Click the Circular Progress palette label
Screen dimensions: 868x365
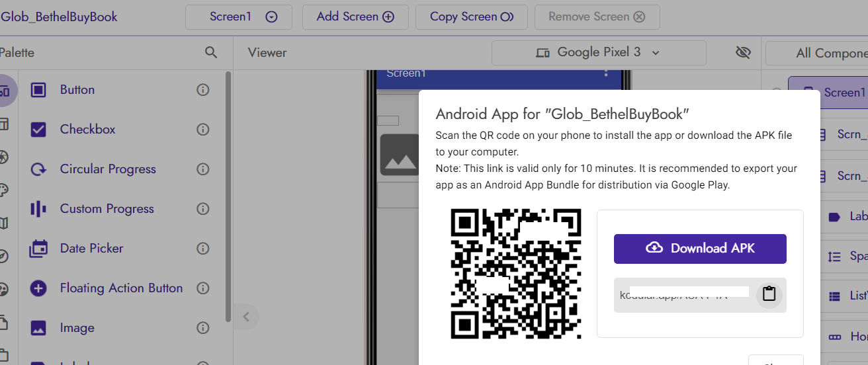point(108,169)
